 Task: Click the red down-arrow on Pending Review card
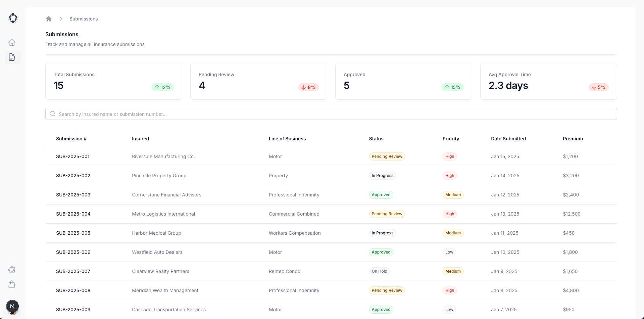coord(303,87)
